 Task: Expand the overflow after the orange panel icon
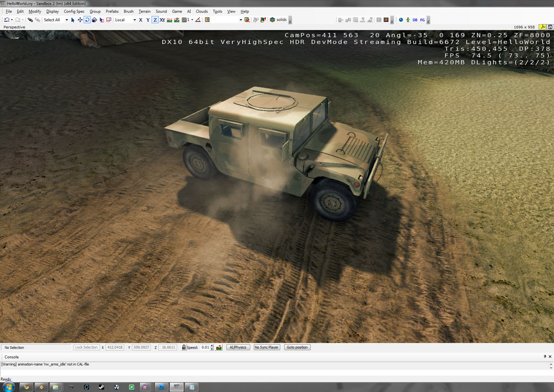click(x=392, y=20)
